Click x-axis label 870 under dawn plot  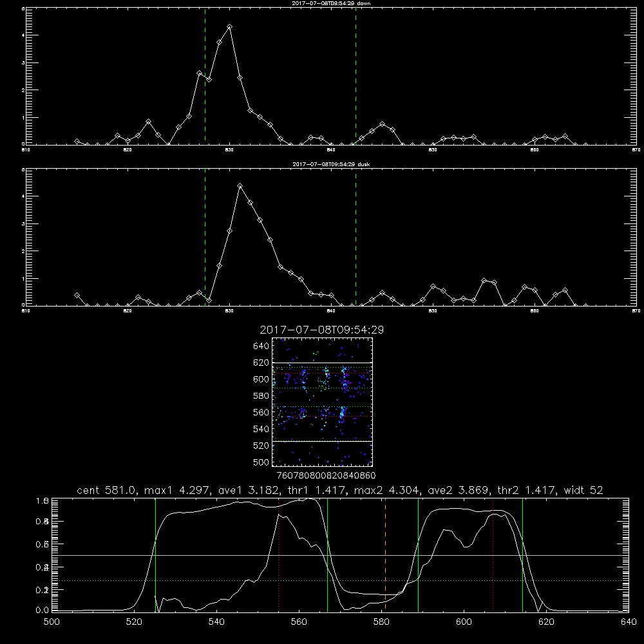click(636, 150)
